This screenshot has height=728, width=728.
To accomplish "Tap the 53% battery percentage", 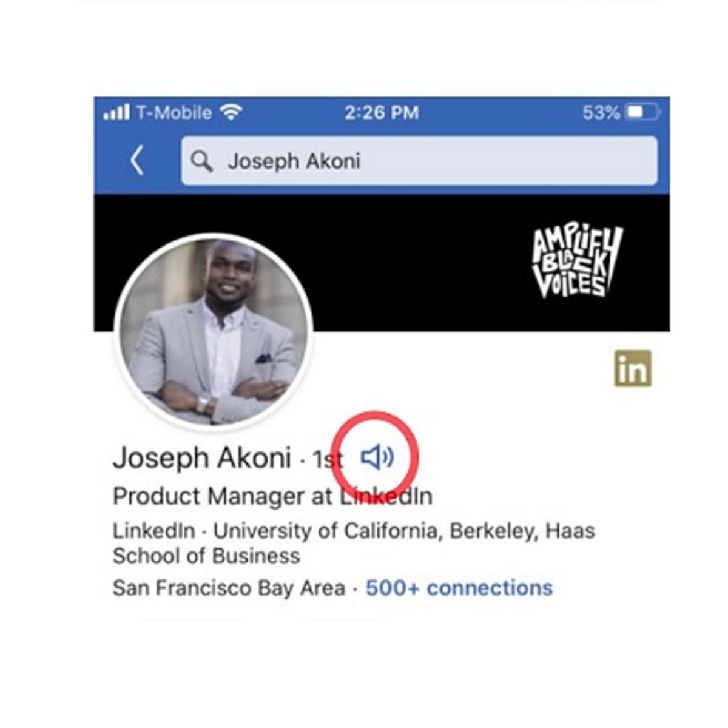I will pyautogui.click(x=601, y=112).
